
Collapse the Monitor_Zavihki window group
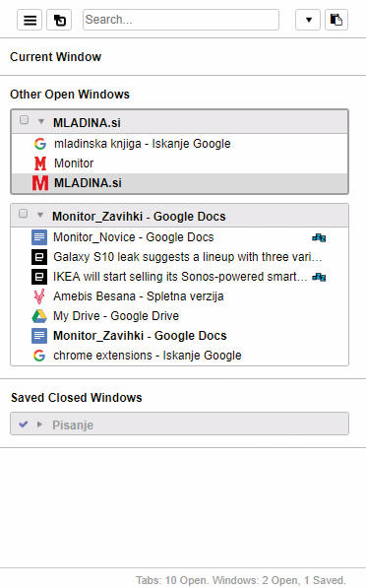(40, 215)
